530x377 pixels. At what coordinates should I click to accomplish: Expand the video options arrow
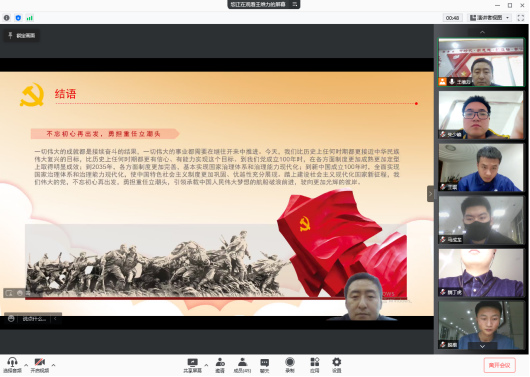tap(53, 365)
